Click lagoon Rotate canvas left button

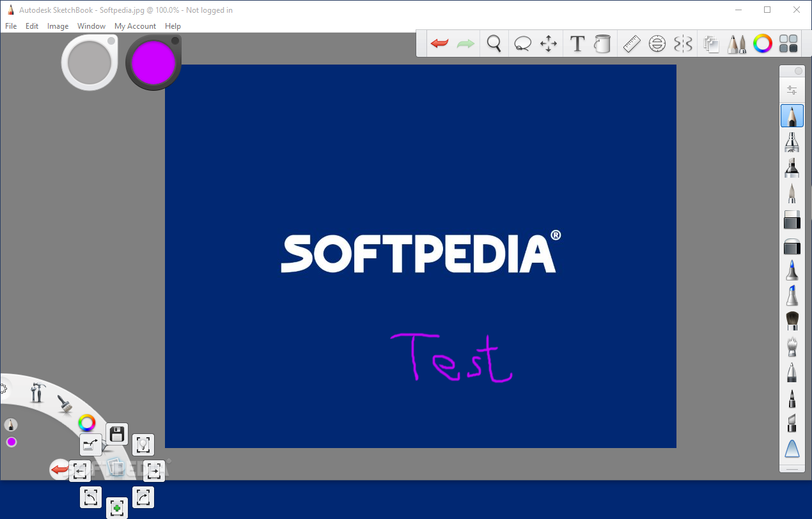pyautogui.click(x=91, y=497)
